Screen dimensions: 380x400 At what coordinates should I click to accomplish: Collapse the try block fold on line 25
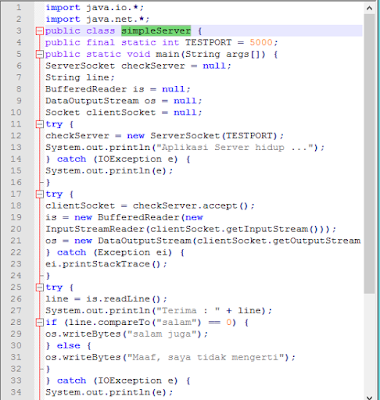coord(40,287)
